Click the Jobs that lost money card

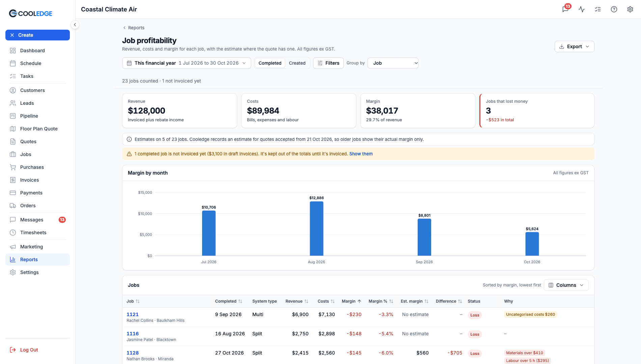537,111
